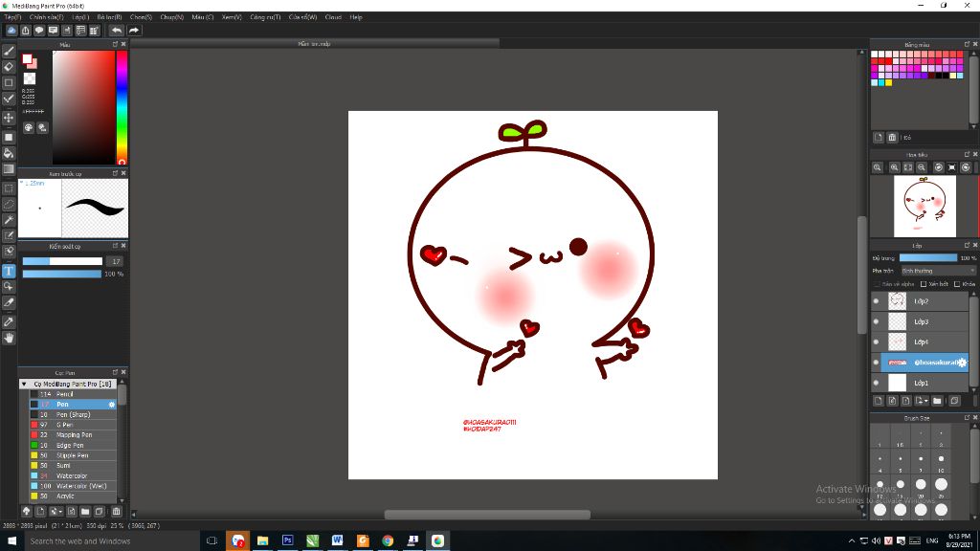Select the Eraser tool in the left toolbar
This screenshot has height=551, width=980.
(9, 67)
